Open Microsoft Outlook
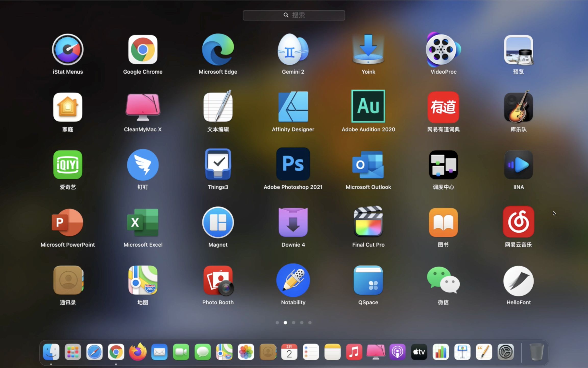 [368, 165]
